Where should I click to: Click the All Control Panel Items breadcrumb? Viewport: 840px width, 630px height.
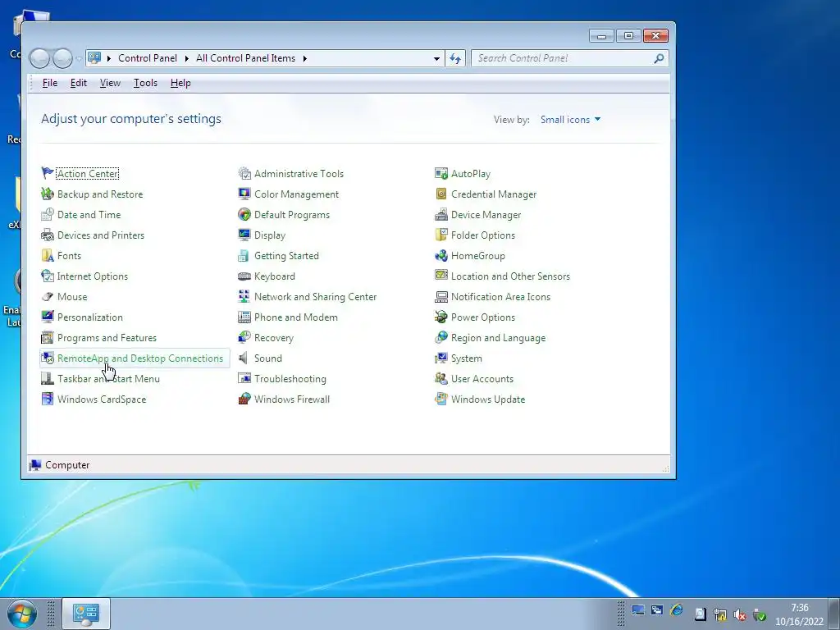coord(245,58)
